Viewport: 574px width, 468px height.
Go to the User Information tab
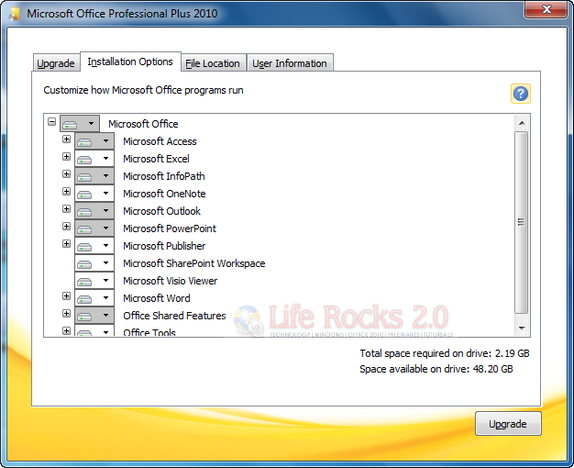(x=290, y=63)
